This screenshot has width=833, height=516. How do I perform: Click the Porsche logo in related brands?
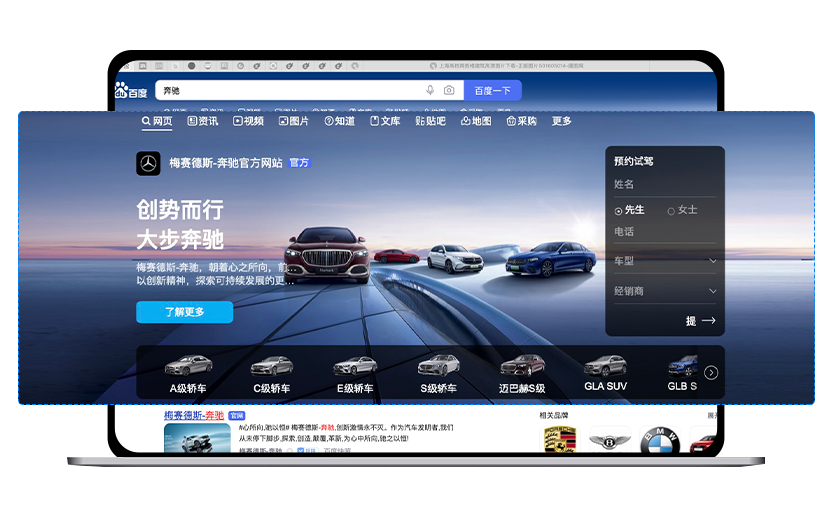[560, 440]
